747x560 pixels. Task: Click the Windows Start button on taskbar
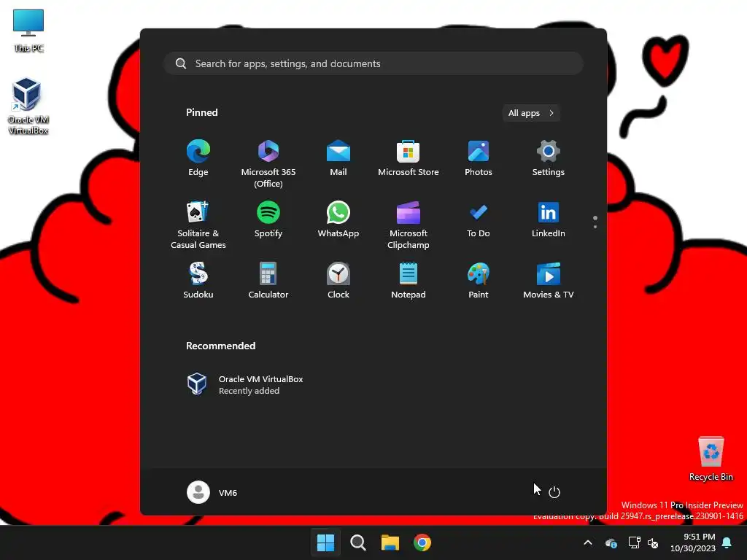tap(326, 542)
